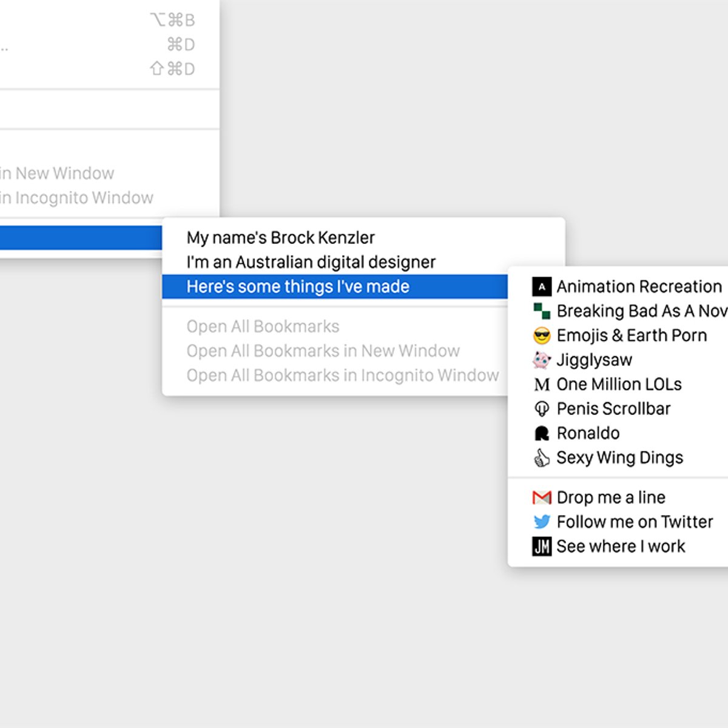
Task: Click the green Breaking Bad bookmark icon
Action: coord(541,311)
